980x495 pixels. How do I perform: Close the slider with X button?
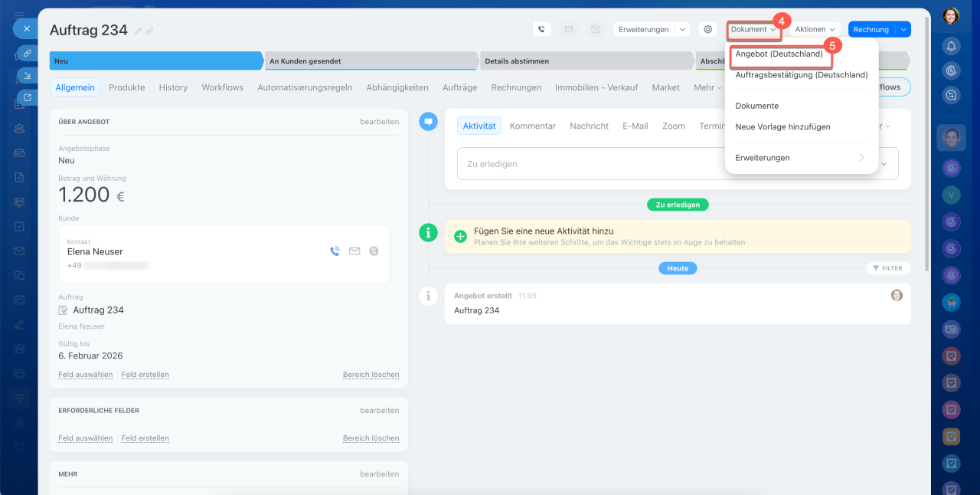(26, 28)
